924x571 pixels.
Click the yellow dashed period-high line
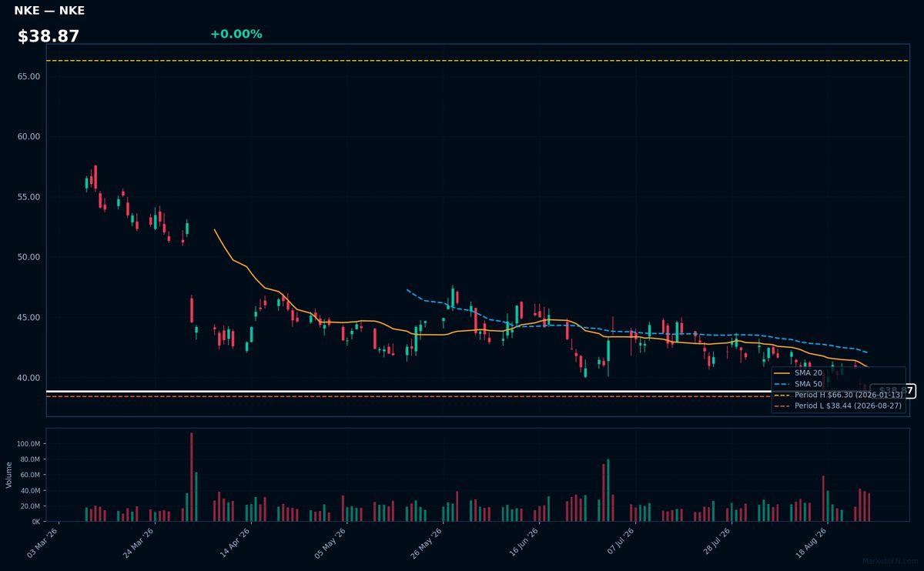click(x=477, y=61)
